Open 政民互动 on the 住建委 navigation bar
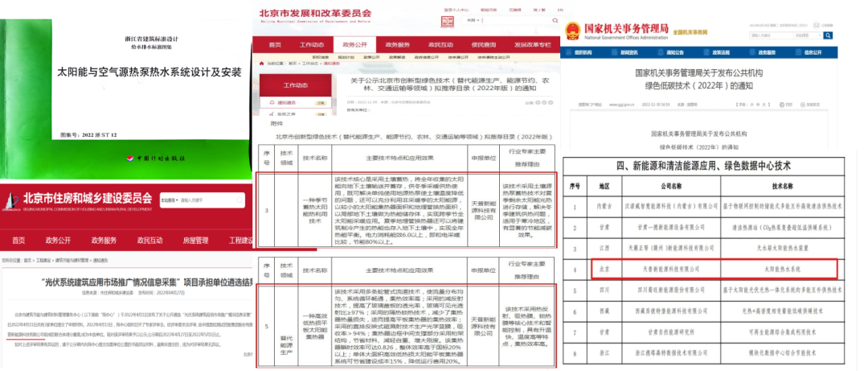The height and width of the screenshot is (371, 868). coord(149,240)
